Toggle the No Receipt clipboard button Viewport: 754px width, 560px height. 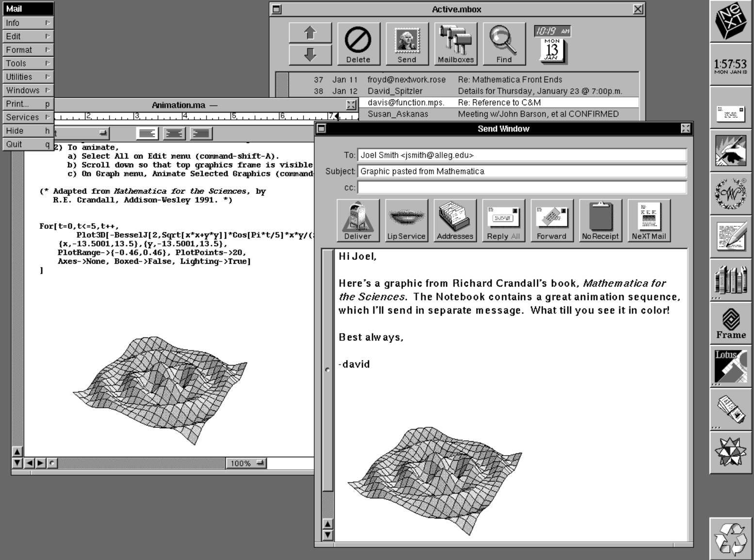[x=600, y=221]
